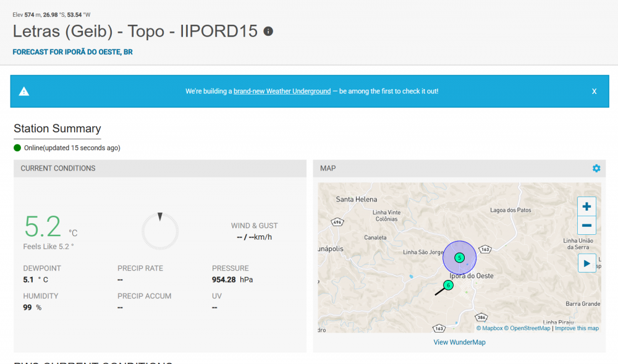Click the Station Summary heading
This screenshot has height=364, width=618.
coord(57,129)
